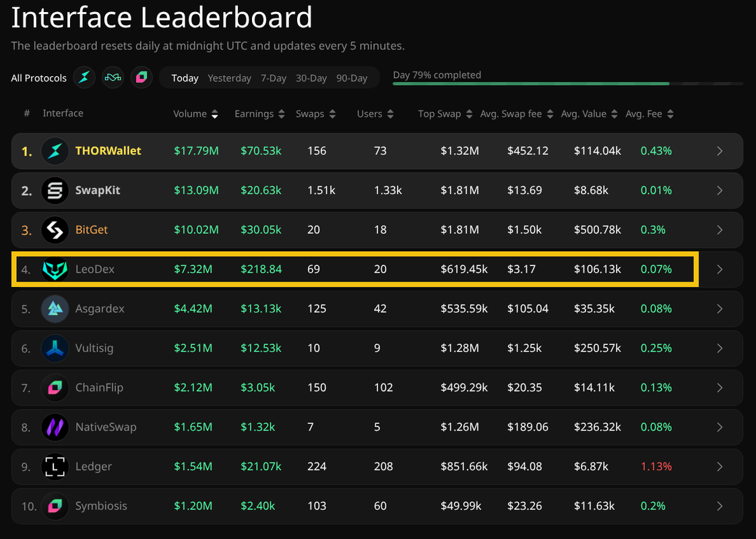Open the LeoDex interface name
This screenshot has height=539, width=756.
coord(95,269)
